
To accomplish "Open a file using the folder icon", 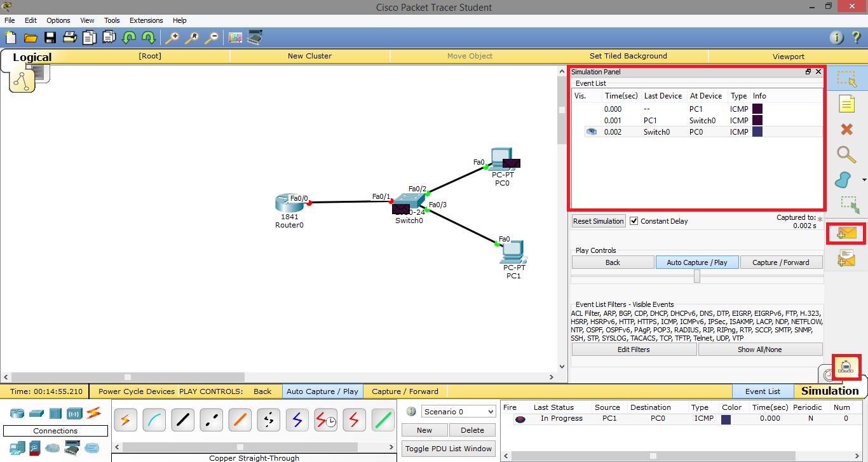I will tap(31, 37).
